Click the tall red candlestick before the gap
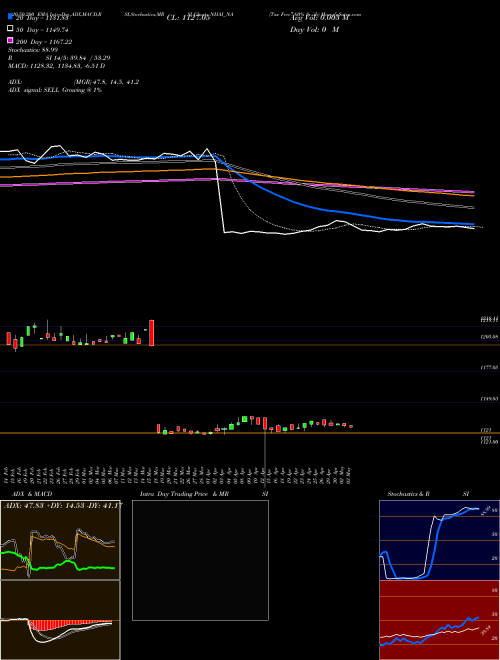 point(152,333)
